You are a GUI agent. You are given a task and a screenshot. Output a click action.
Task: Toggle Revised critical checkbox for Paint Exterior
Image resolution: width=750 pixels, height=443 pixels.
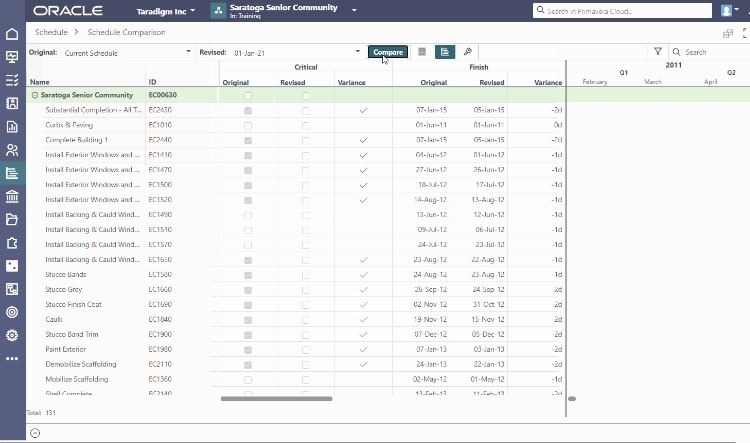tap(306, 350)
